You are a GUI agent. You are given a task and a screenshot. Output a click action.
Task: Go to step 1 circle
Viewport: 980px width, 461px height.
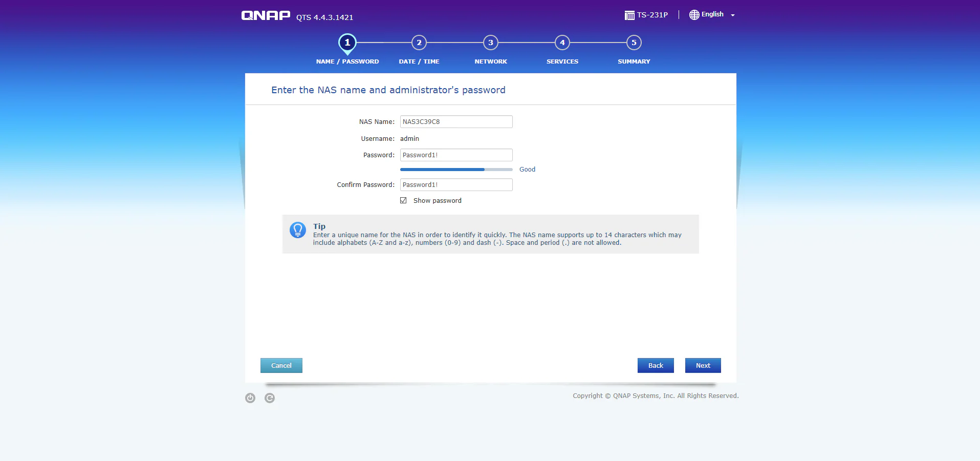tap(347, 43)
